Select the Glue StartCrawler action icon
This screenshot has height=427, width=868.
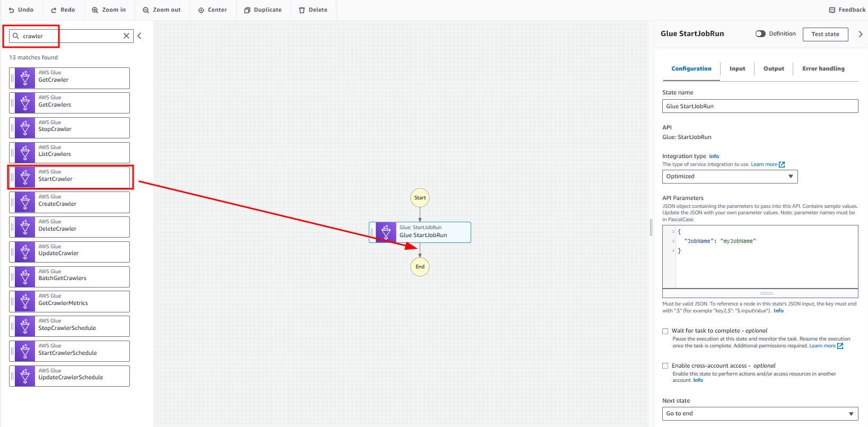click(25, 177)
